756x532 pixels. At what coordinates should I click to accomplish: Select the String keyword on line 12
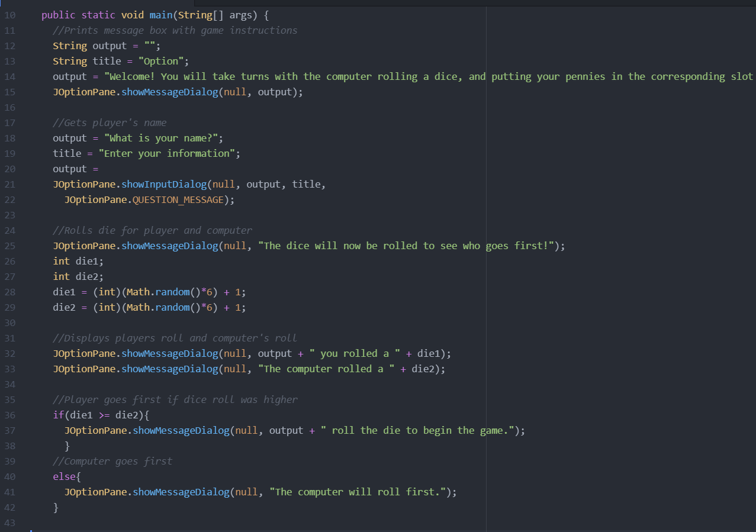coord(69,46)
